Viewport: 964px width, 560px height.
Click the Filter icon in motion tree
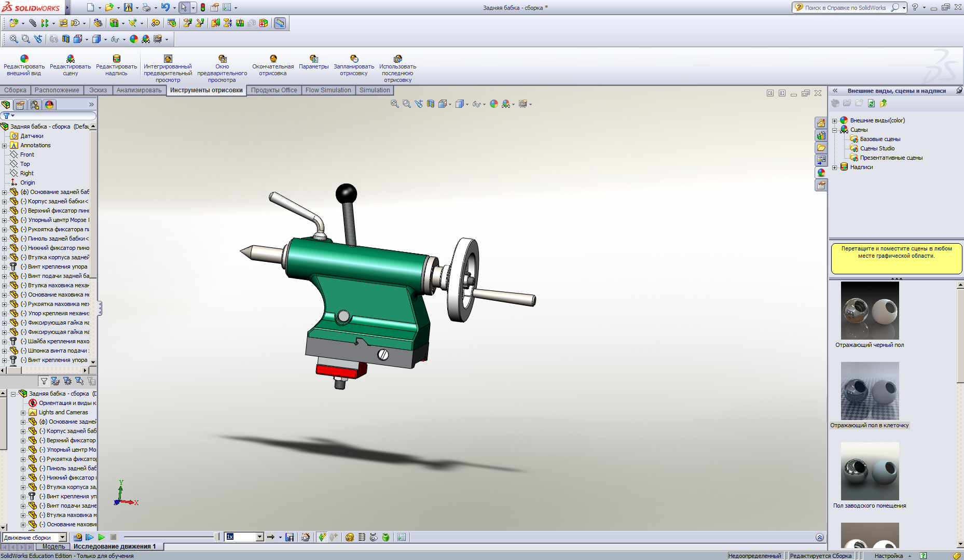click(x=44, y=381)
